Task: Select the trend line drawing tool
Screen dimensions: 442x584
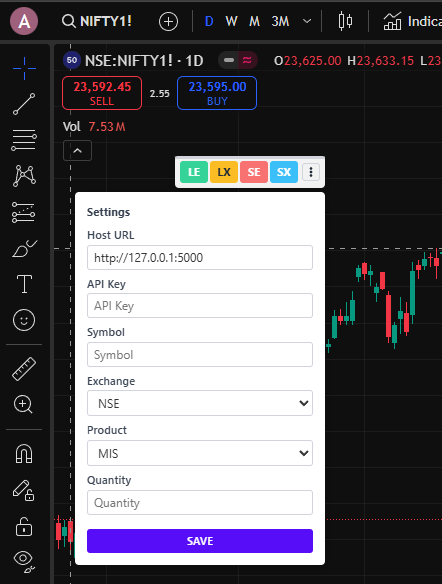Action: pos(24,104)
